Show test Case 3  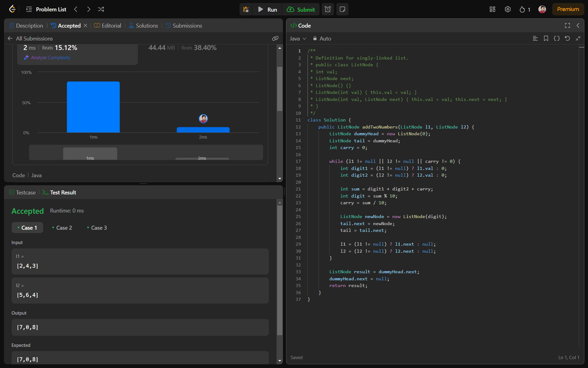tap(97, 228)
